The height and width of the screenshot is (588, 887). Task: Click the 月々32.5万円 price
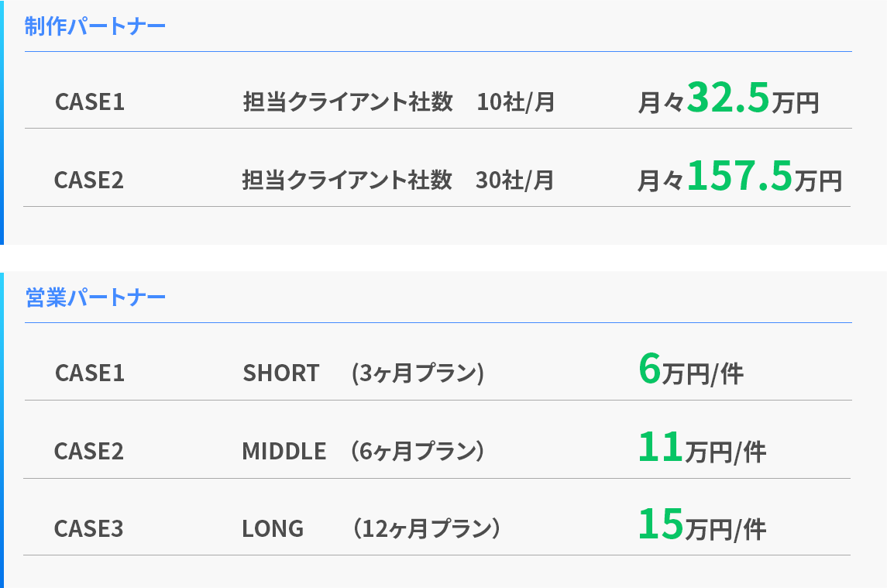click(x=728, y=100)
